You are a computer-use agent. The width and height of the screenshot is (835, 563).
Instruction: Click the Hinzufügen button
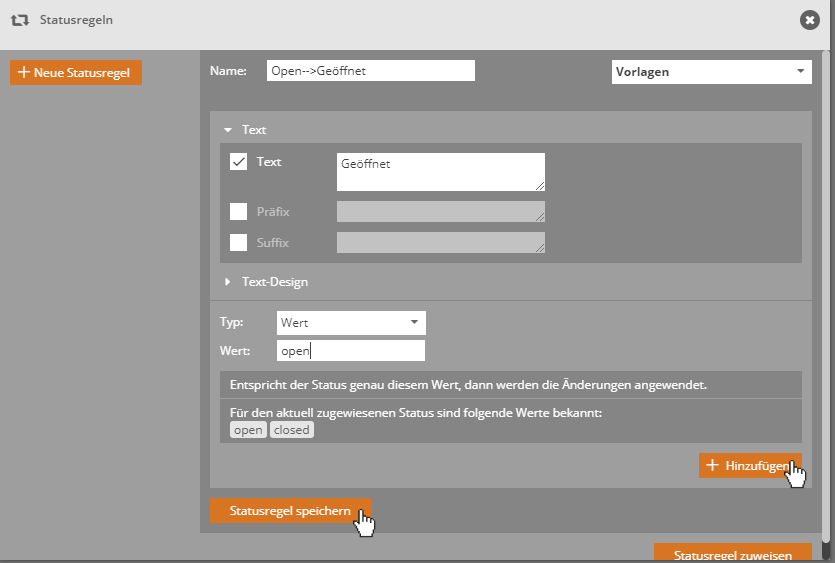[749, 466]
